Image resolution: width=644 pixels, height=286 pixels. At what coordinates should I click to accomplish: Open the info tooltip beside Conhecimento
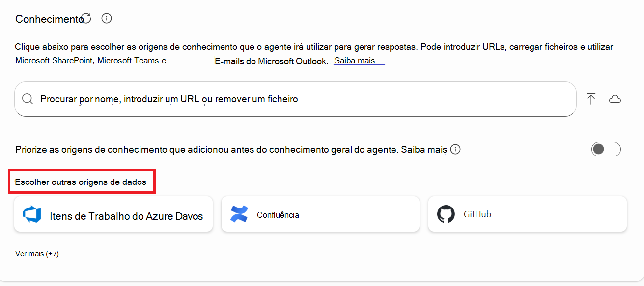[x=106, y=18]
